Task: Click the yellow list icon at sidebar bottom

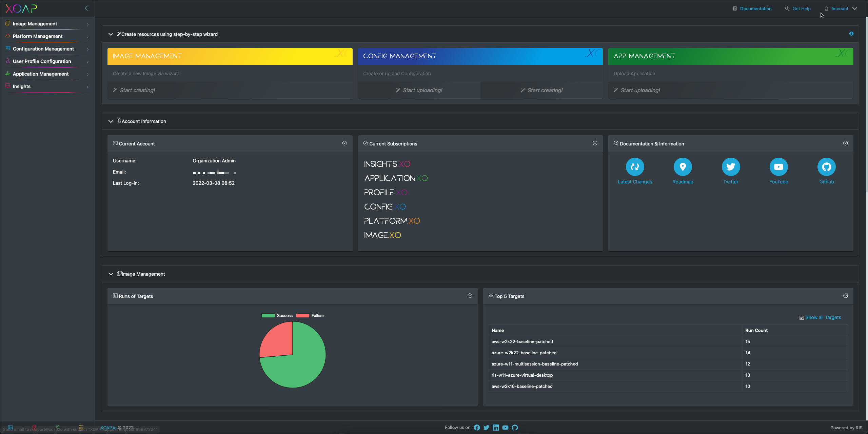Action: (81, 427)
